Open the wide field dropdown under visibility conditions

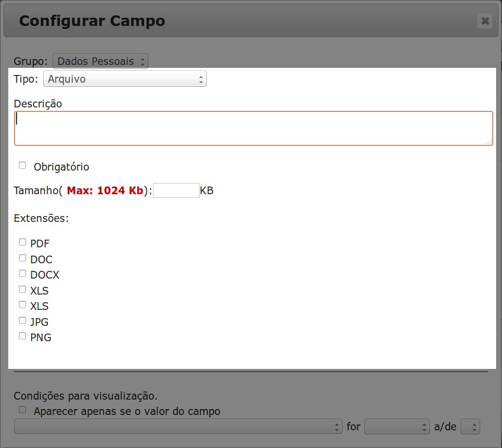(x=178, y=427)
